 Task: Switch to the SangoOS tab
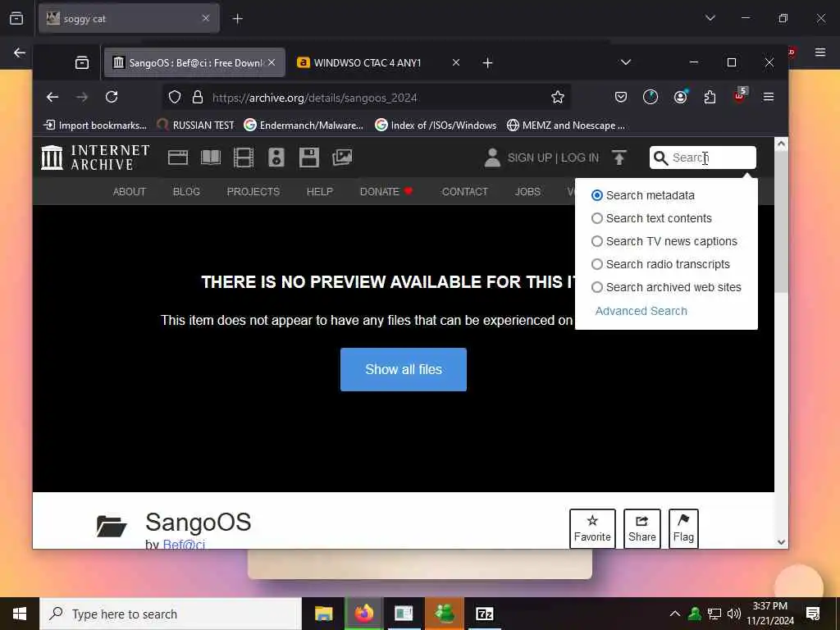tap(194, 62)
